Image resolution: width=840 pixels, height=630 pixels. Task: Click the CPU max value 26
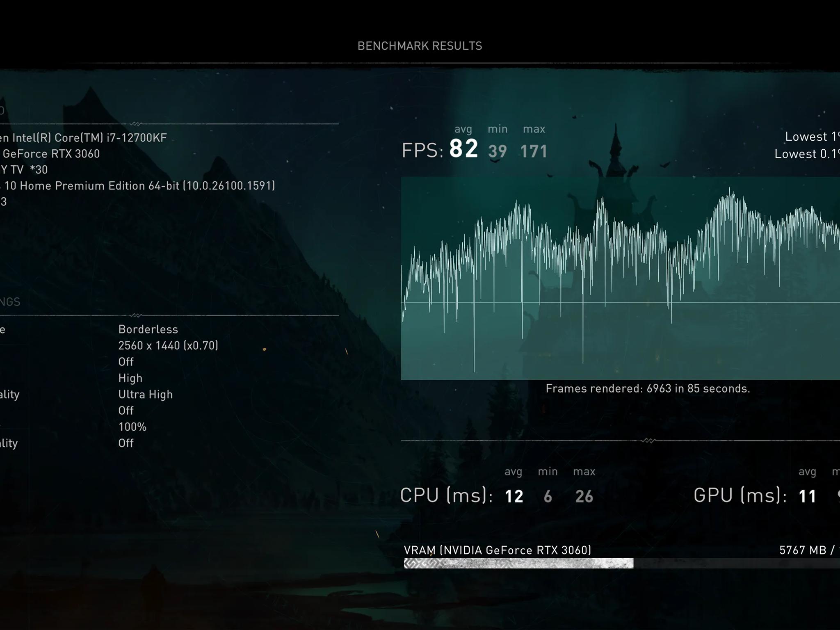[584, 496]
